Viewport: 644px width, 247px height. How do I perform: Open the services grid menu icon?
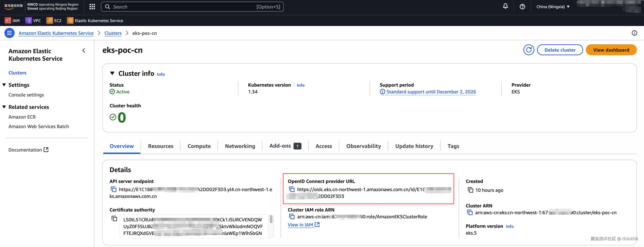coord(92,7)
